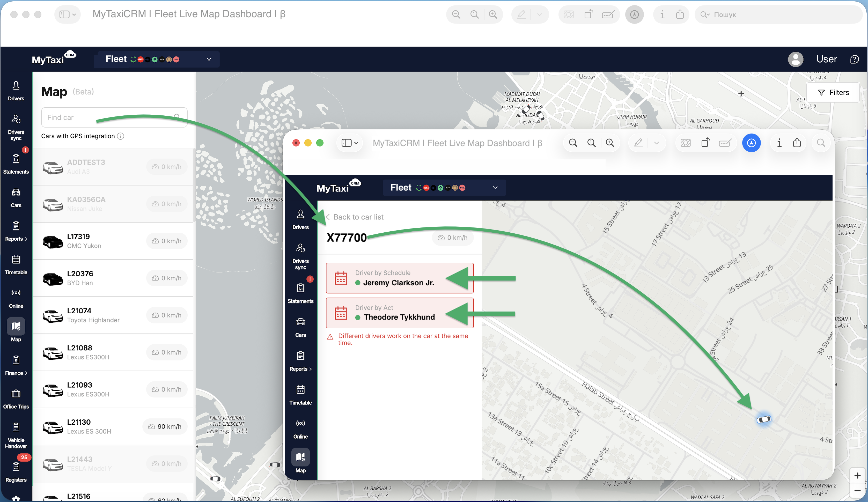Click share button in inner window toolbar
Viewport: 868px width, 502px height.
(797, 143)
